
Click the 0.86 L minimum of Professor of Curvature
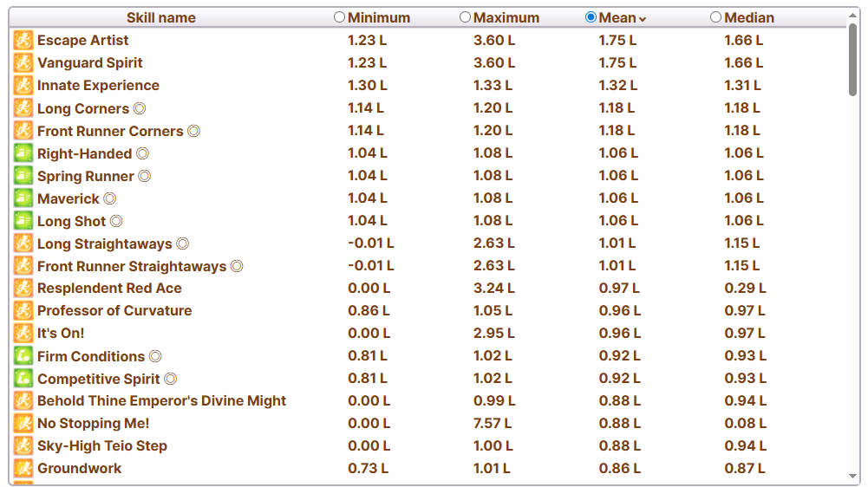click(x=369, y=311)
